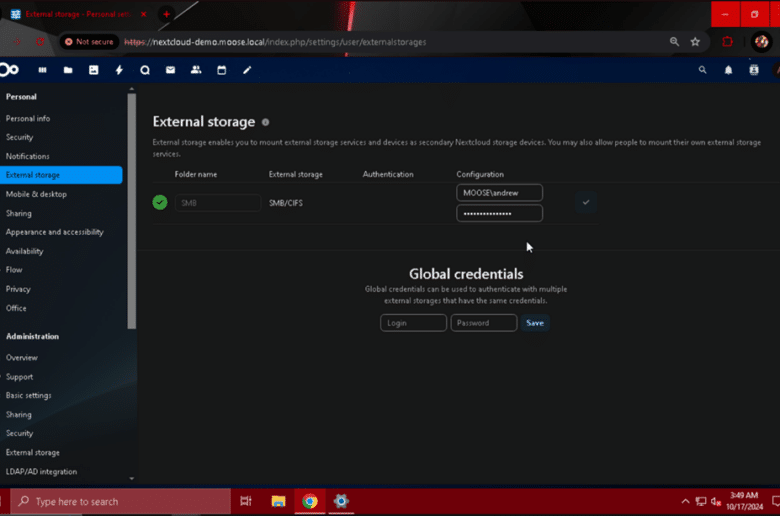Open the Files folder icon
This screenshot has width=780, height=516.
(68, 70)
